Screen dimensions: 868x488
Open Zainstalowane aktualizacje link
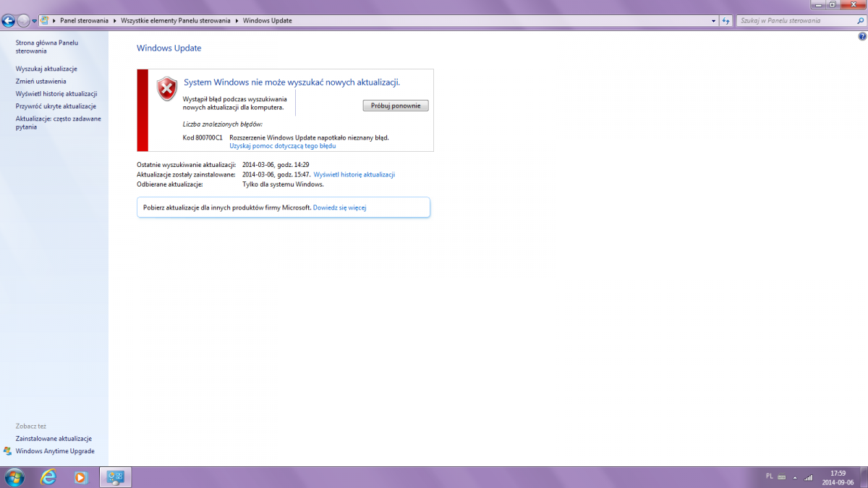pyautogui.click(x=54, y=439)
